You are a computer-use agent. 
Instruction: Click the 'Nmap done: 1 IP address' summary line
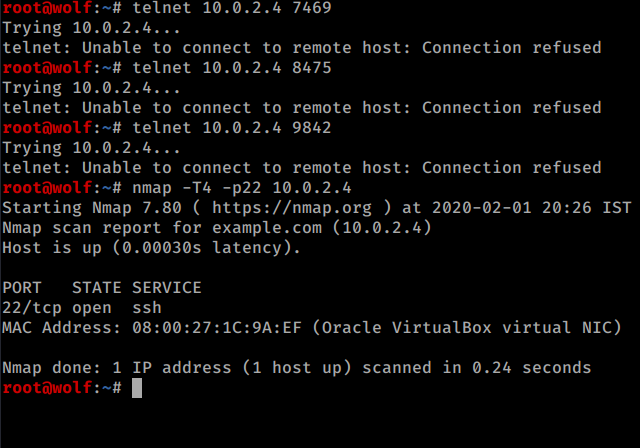tap(297, 368)
